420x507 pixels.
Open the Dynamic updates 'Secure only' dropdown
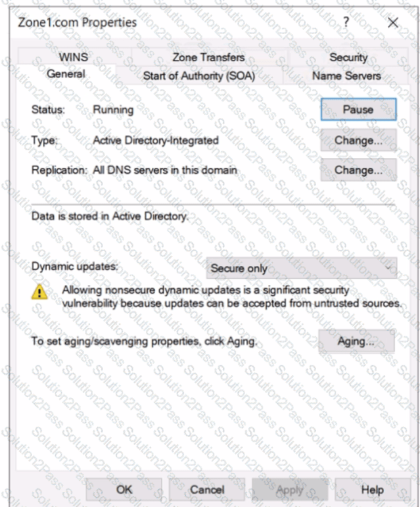tap(302, 268)
